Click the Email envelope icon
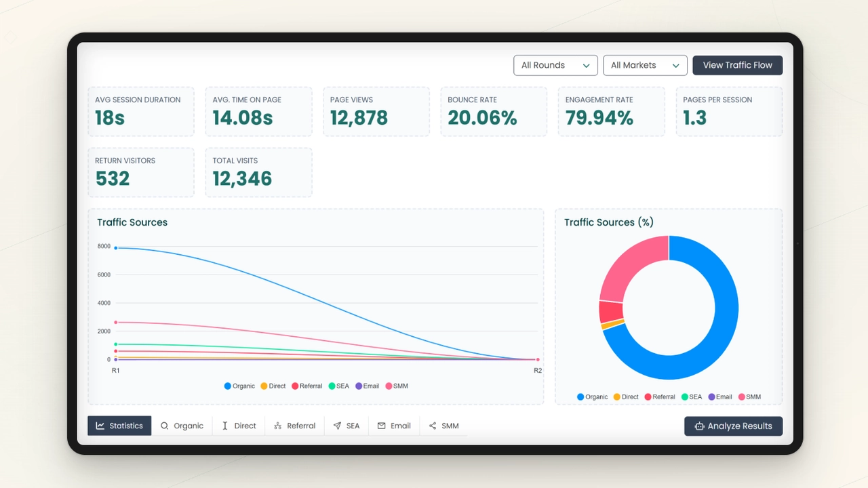868x488 pixels. (x=382, y=426)
